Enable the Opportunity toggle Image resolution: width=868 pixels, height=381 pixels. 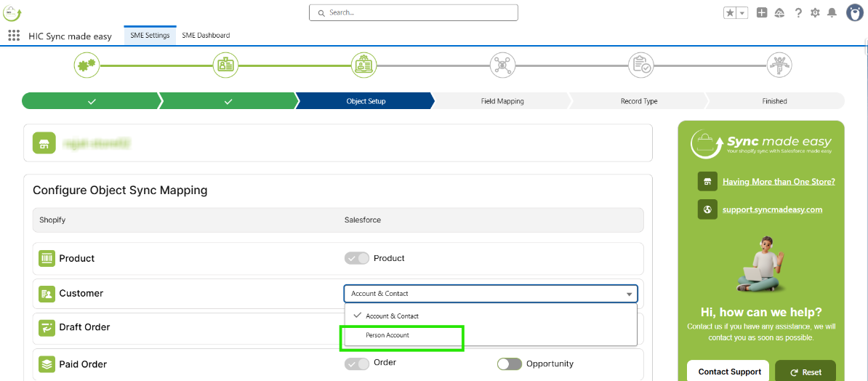pos(510,364)
